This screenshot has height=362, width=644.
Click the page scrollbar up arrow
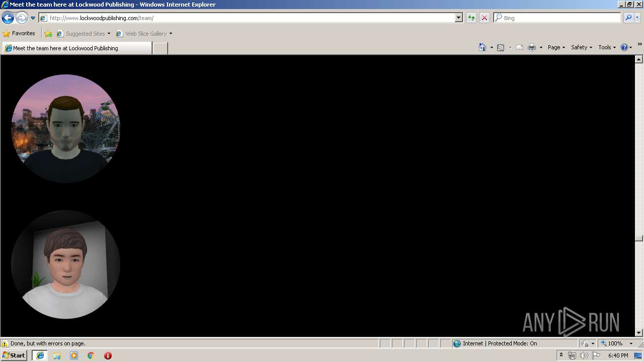pos(639,59)
